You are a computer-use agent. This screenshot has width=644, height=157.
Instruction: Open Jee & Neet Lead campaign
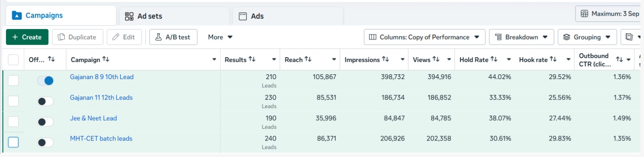[x=93, y=118]
